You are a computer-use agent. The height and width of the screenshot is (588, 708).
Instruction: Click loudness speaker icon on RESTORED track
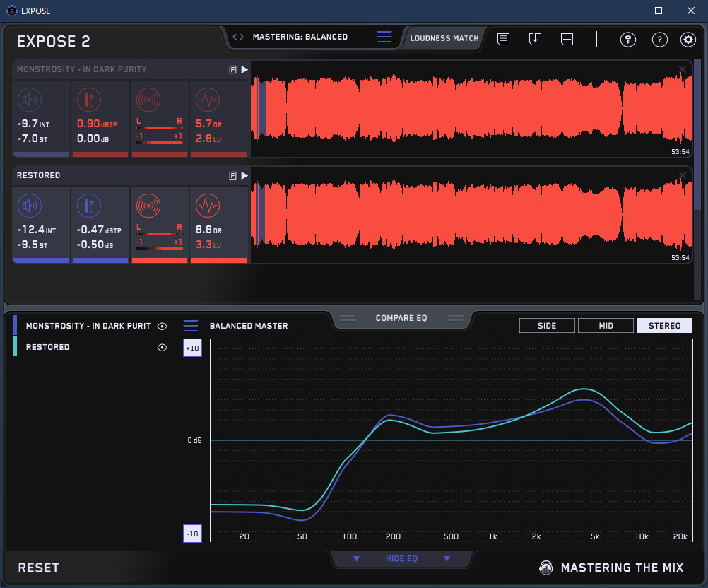coord(30,206)
